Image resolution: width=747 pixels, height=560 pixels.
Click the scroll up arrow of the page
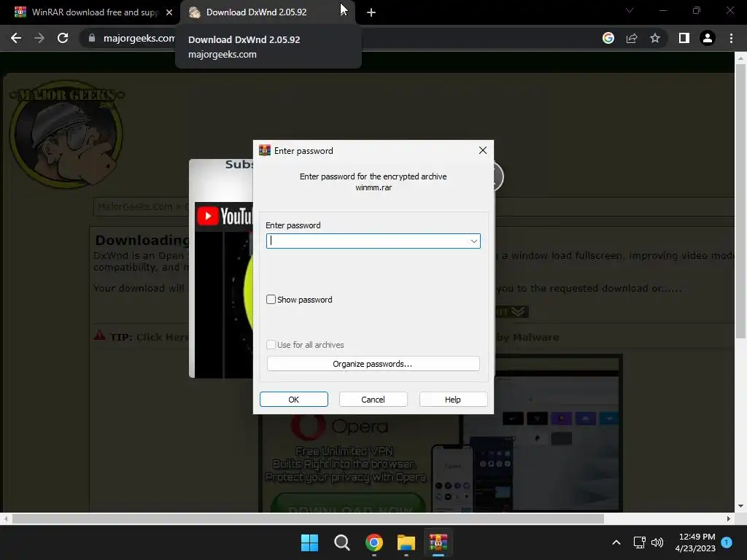coord(740,58)
